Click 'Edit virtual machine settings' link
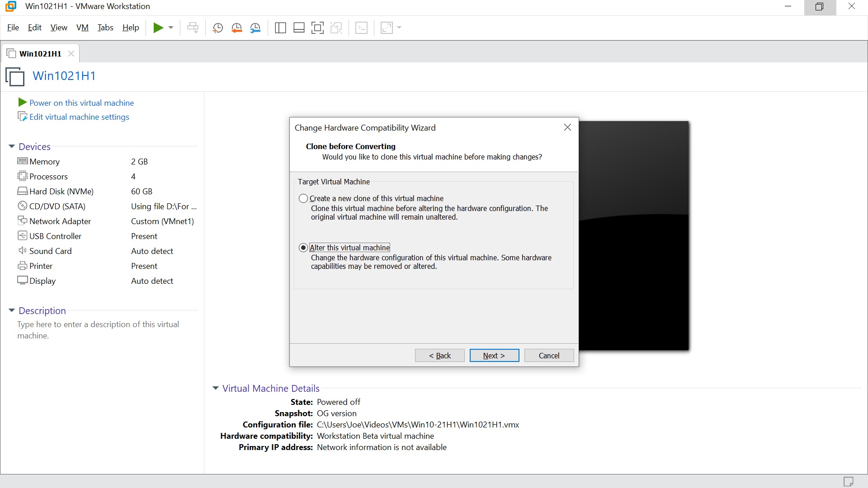 click(x=79, y=117)
